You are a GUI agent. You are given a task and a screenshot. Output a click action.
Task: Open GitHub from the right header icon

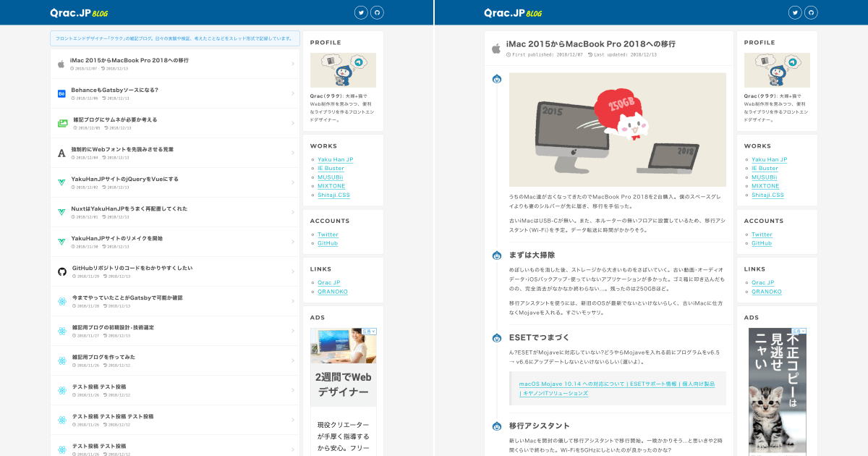point(810,12)
